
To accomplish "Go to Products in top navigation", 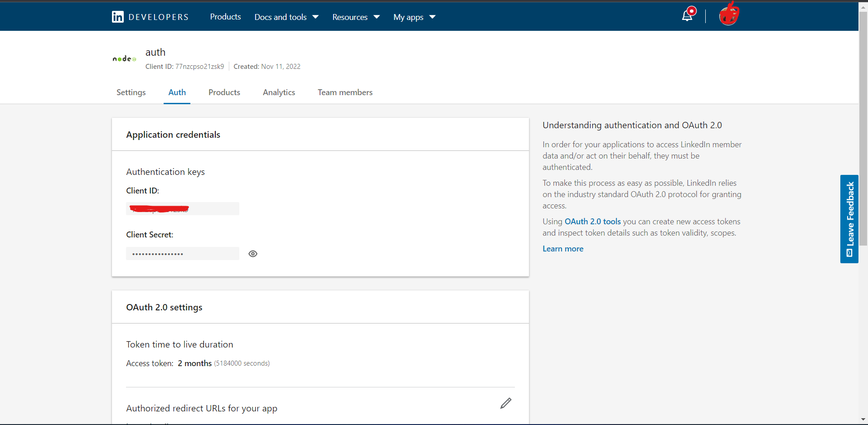I will click(x=225, y=17).
